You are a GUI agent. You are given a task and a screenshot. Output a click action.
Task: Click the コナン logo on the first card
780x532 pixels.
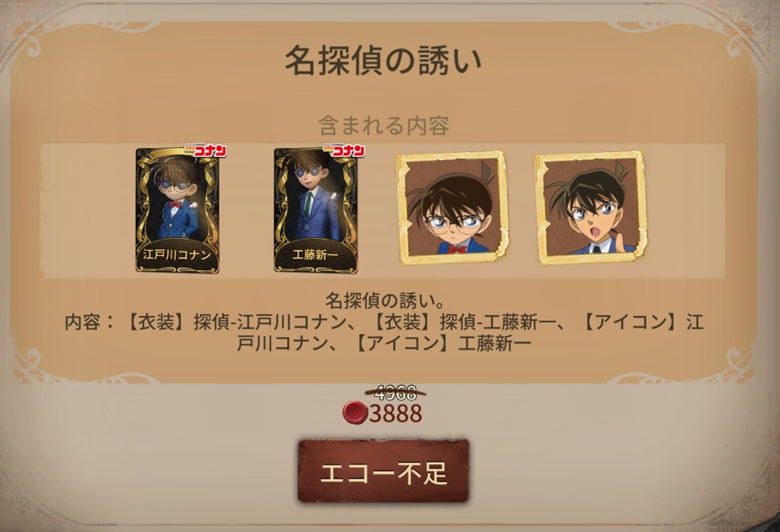point(205,150)
